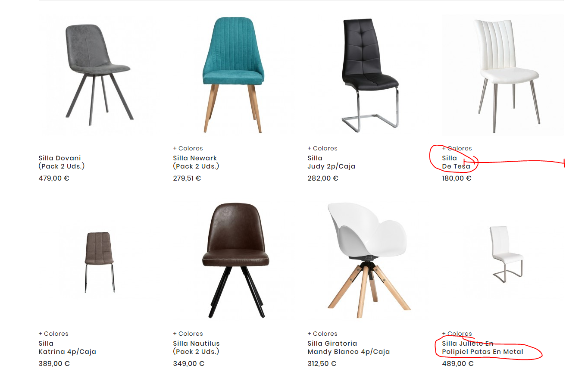Open the teal Silla Newark chair image
The width and height of the screenshot is (588, 378).
point(233,75)
